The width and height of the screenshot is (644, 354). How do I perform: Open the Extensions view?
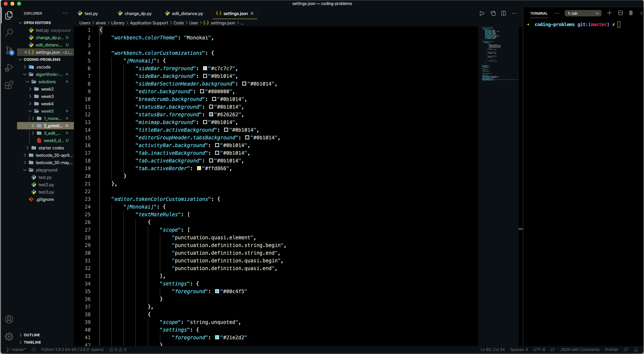tap(9, 85)
